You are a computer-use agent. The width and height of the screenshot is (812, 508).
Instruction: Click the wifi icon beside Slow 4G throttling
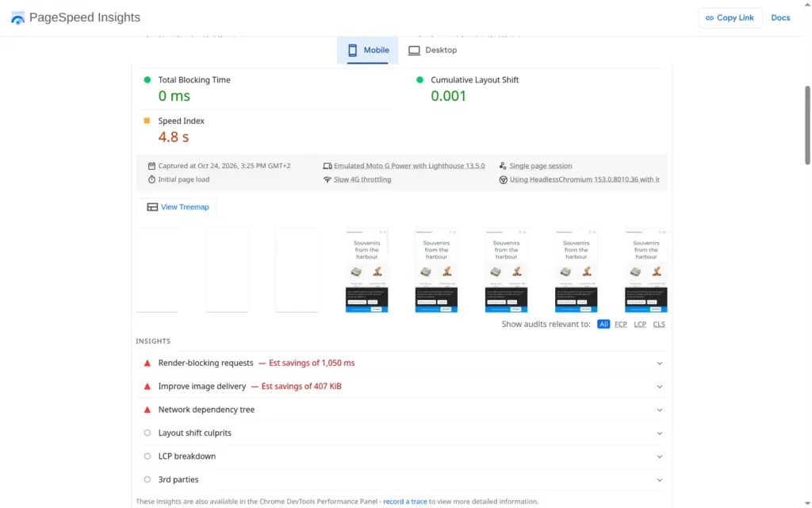click(x=327, y=179)
